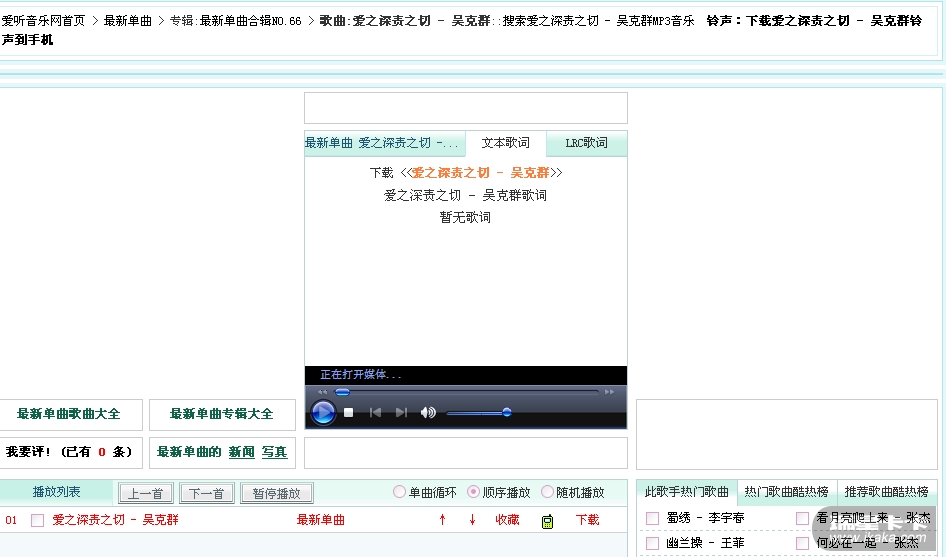
Task: Check the box next to 幽兰操 - 王菲
Action: tap(652, 543)
